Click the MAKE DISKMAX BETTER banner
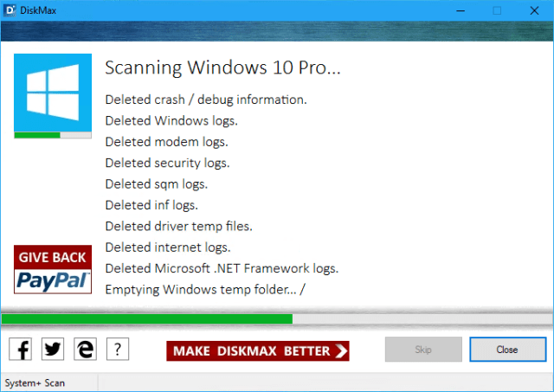Viewport: 554px width, 392px height. pyautogui.click(x=258, y=350)
